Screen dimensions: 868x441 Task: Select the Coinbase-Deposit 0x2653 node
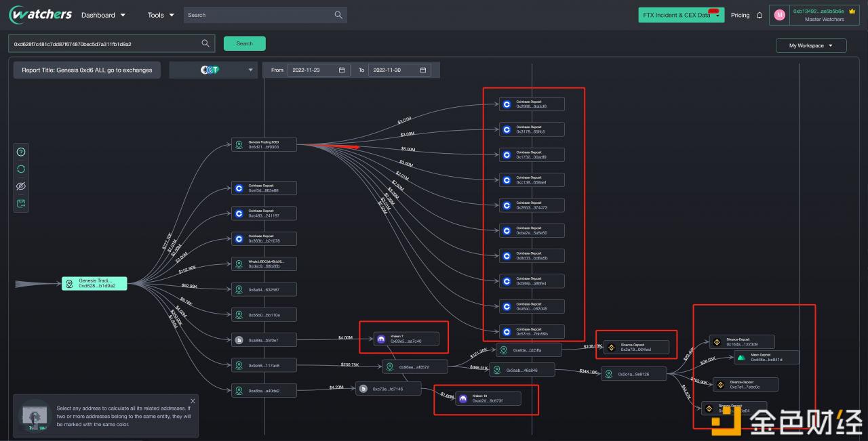532,205
